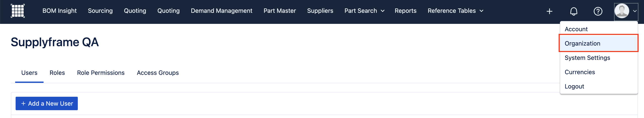Open the Reports page
644x118 pixels.
point(405,11)
